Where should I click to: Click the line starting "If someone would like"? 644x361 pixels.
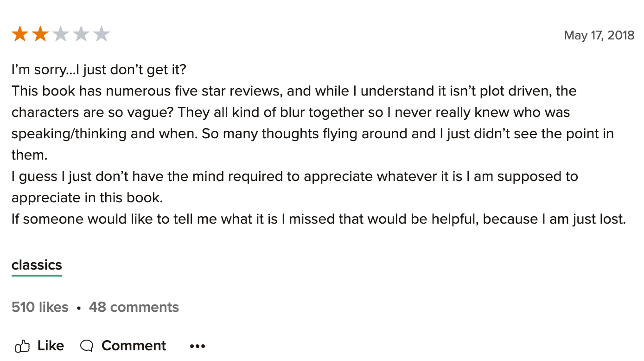pos(319,219)
